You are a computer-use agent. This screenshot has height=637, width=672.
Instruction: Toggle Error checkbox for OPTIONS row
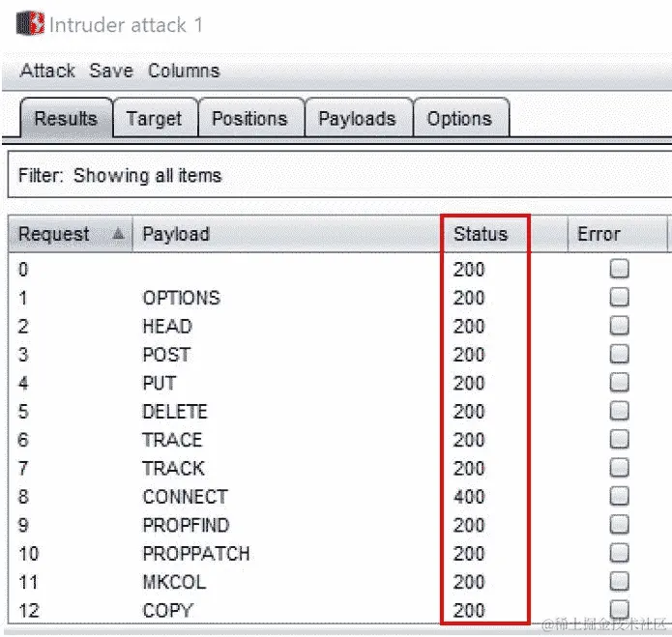[x=619, y=298]
